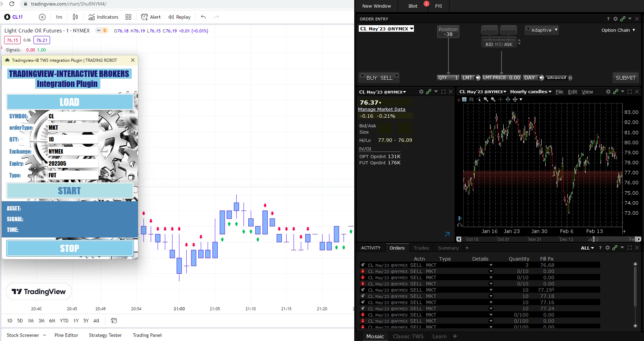Edit the QTY field in plugin
The image size is (644, 341).
(x=73, y=139)
